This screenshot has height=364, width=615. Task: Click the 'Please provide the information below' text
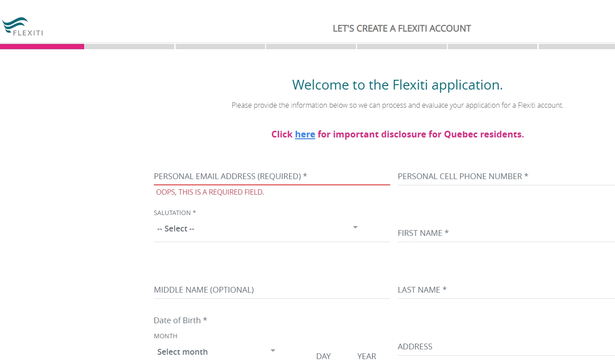[397, 106]
